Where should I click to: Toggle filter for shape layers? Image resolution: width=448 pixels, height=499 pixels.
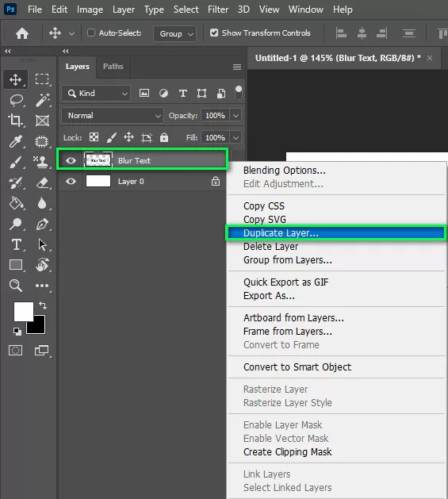pos(201,94)
